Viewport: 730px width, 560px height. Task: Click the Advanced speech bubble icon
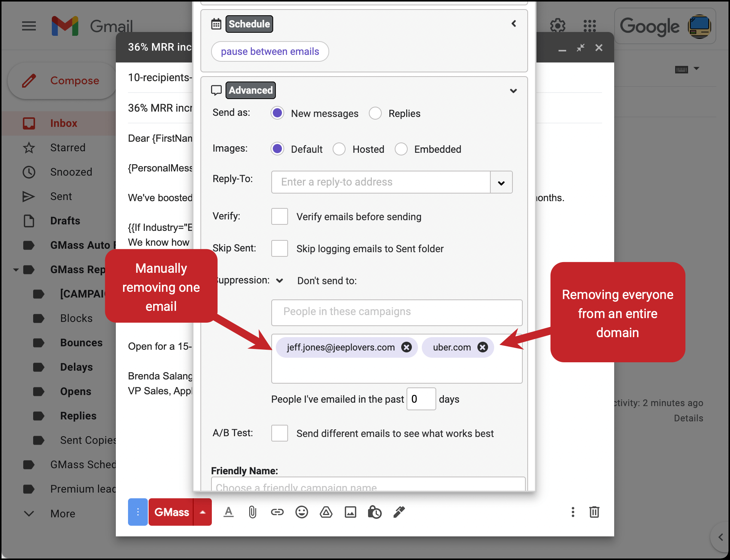point(216,90)
